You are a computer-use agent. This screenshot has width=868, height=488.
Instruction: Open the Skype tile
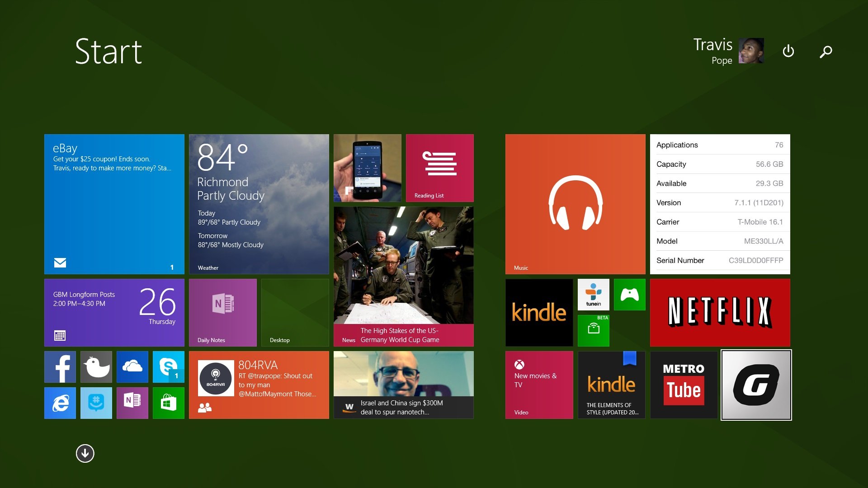[169, 367]
